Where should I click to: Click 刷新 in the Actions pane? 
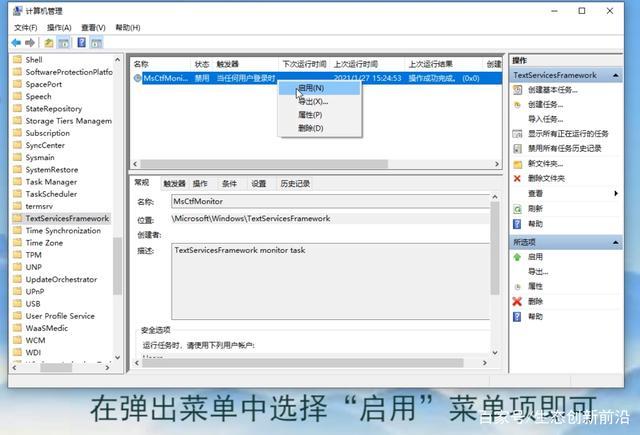pos(536,209)
